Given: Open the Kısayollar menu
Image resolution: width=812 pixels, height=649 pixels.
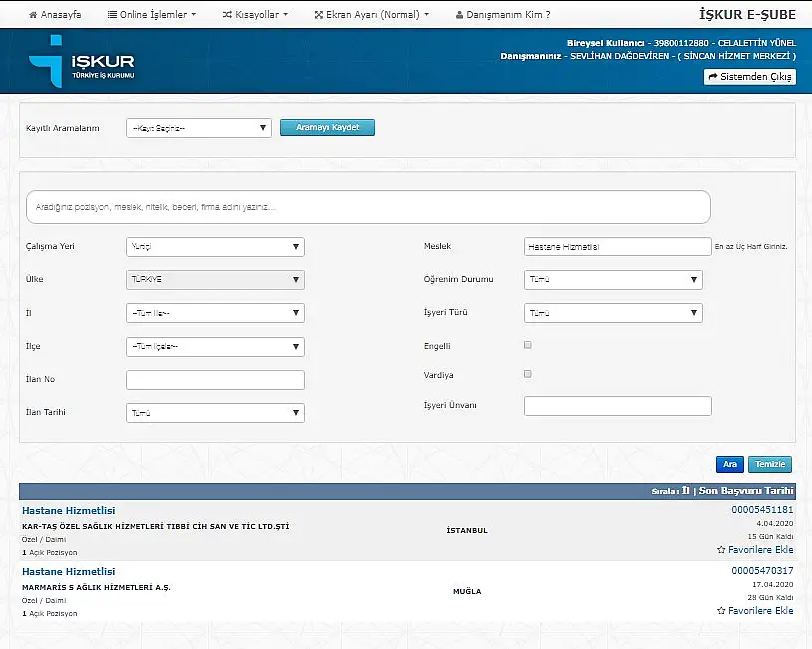Looking at the screenshot, I should coord(255,15).
